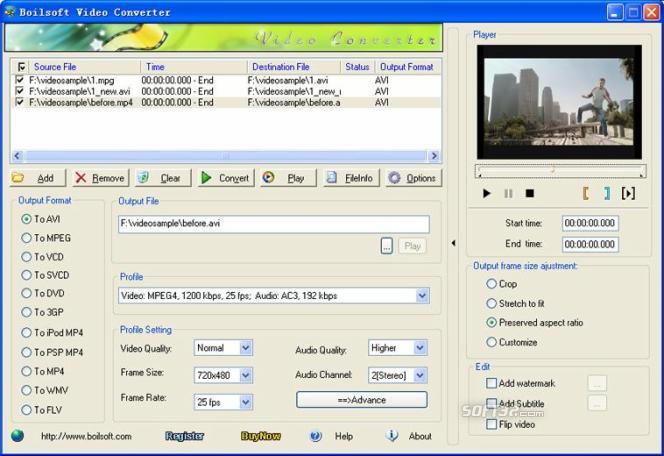Click the ==>Advance button
The height and width of the screenshot is (456, 664).
coord(362,400)
